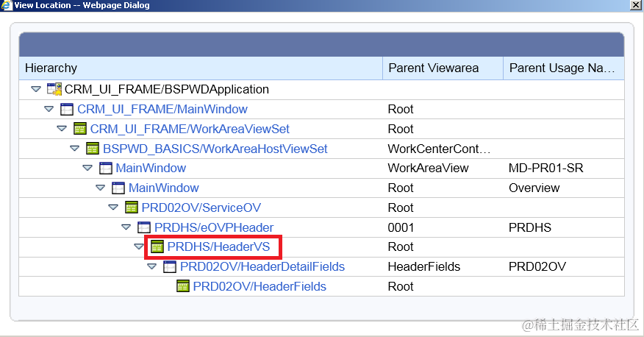Click the Internet Explorer icon in the title bar
This screenshot has height=337, width=644.
[x=7, y=5]
